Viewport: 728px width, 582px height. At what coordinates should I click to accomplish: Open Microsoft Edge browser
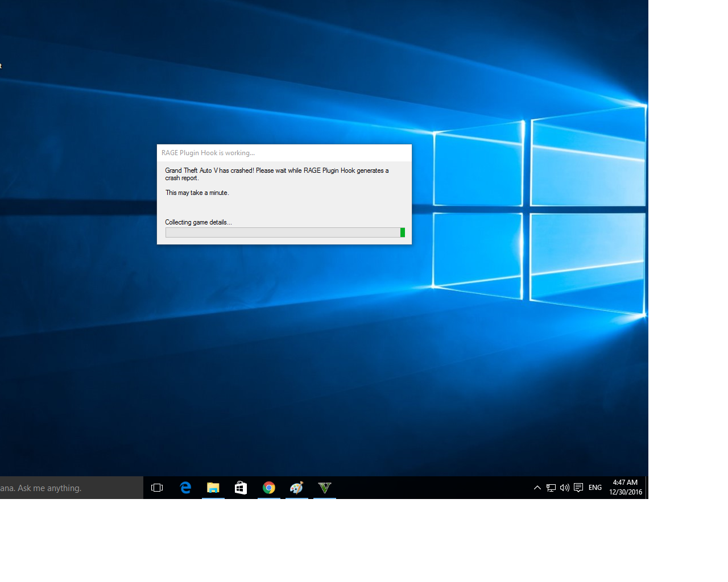click(x=185, y=488)
